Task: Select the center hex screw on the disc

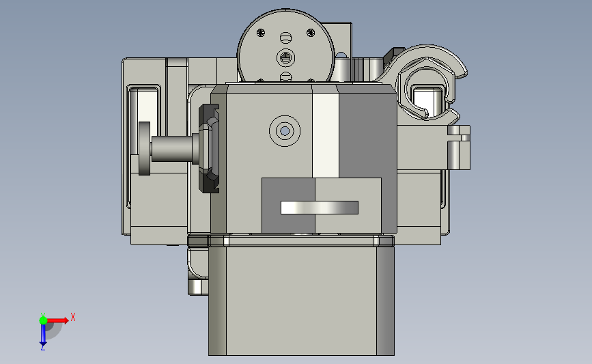Action: click(x=286, y=58)
